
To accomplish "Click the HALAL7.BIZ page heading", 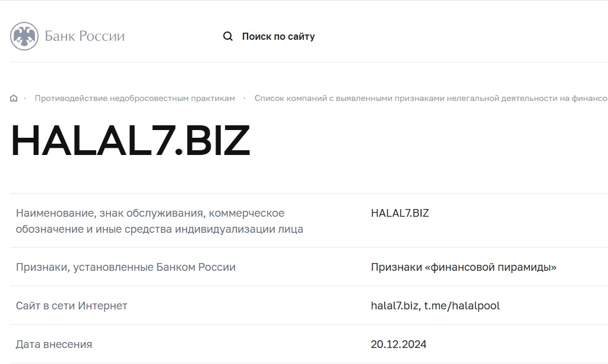I will [x=131, y=141].
